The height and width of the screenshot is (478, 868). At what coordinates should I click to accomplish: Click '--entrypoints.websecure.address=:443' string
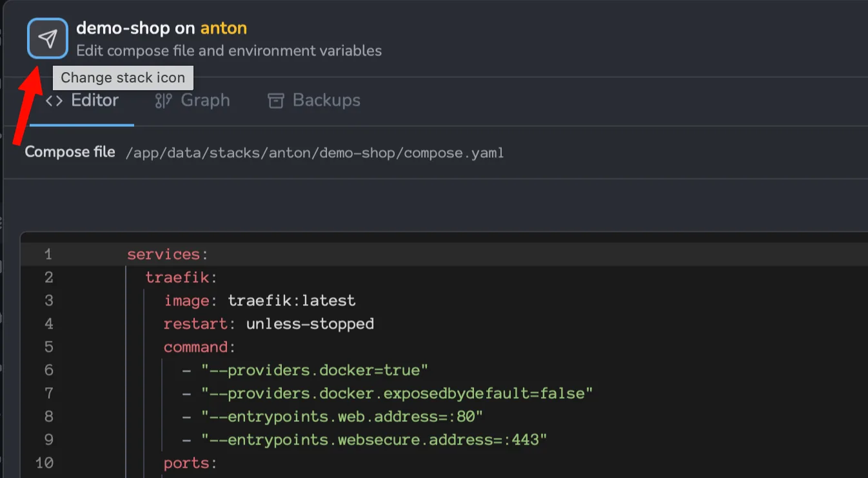(x=374, y=440)
